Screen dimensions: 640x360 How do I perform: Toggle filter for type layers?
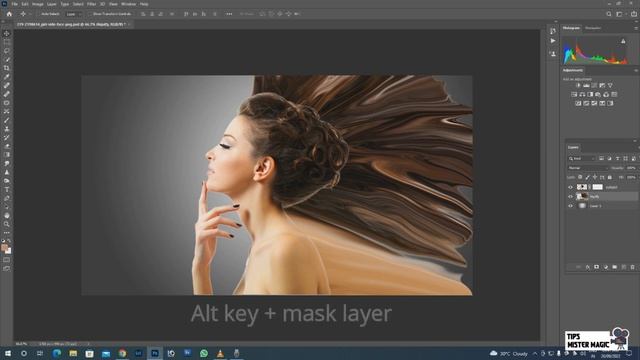[x=618, y=158]
